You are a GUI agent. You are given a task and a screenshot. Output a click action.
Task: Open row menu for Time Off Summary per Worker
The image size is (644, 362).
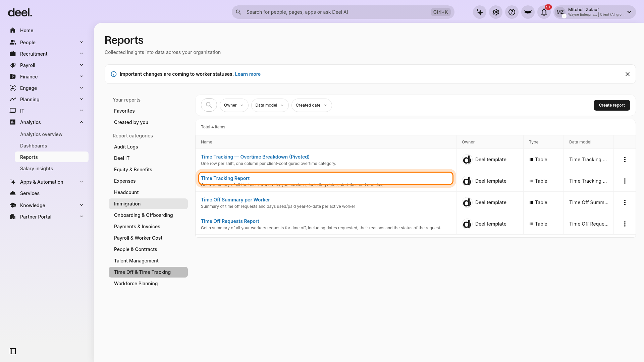tap(625, 202)
